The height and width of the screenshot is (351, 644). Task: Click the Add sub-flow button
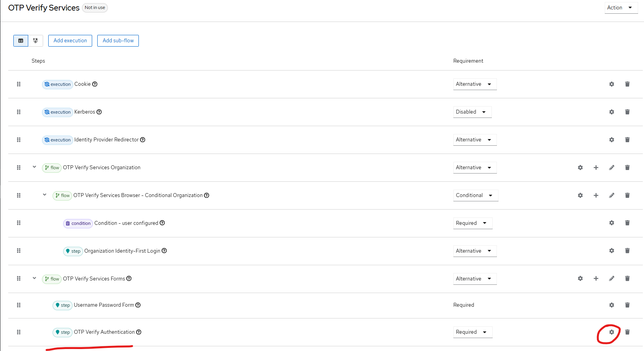point(118,41)
